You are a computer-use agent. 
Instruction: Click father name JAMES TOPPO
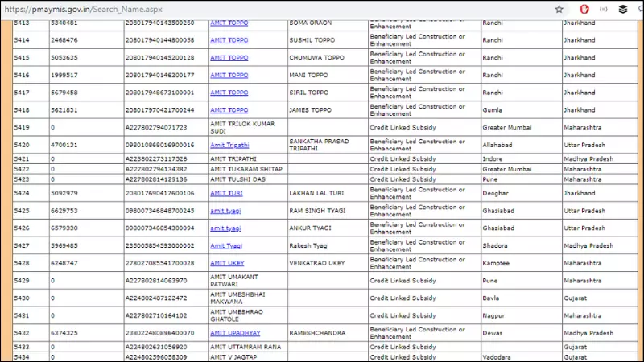click(x=310, y=110)
